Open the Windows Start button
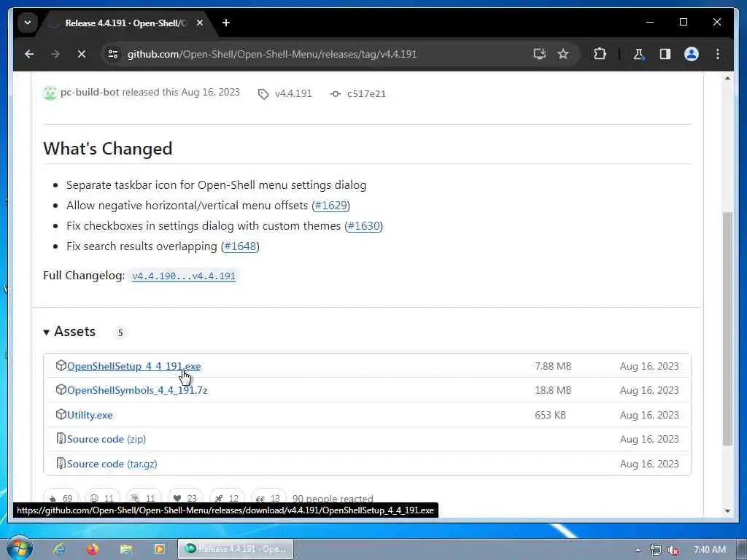Screen dimensions: 747x560 [20, 548]
